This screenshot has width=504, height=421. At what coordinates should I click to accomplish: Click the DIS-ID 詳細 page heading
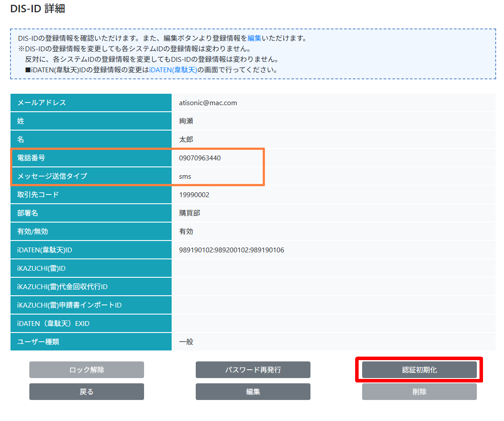pyautogui.click(x=38, y=9)
